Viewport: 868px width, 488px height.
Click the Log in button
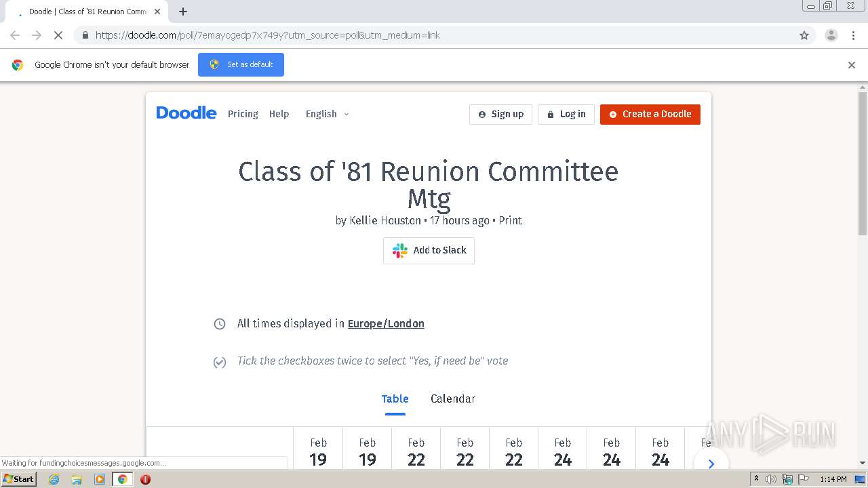566,114
